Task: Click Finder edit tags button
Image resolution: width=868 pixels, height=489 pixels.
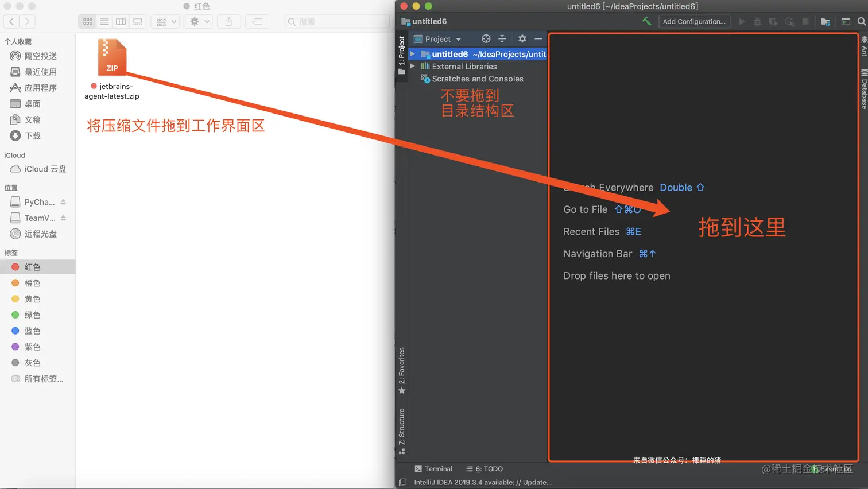Action: (x=257, y=21)
